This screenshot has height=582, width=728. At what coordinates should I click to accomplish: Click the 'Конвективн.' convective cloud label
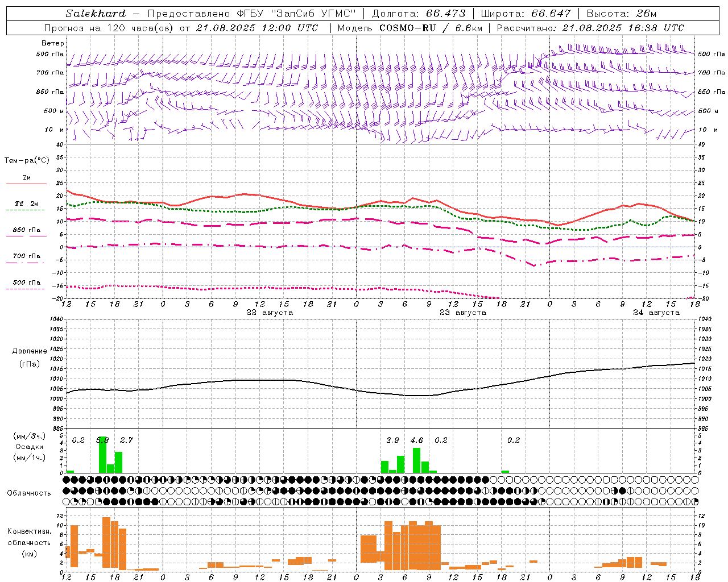[29, 531]
